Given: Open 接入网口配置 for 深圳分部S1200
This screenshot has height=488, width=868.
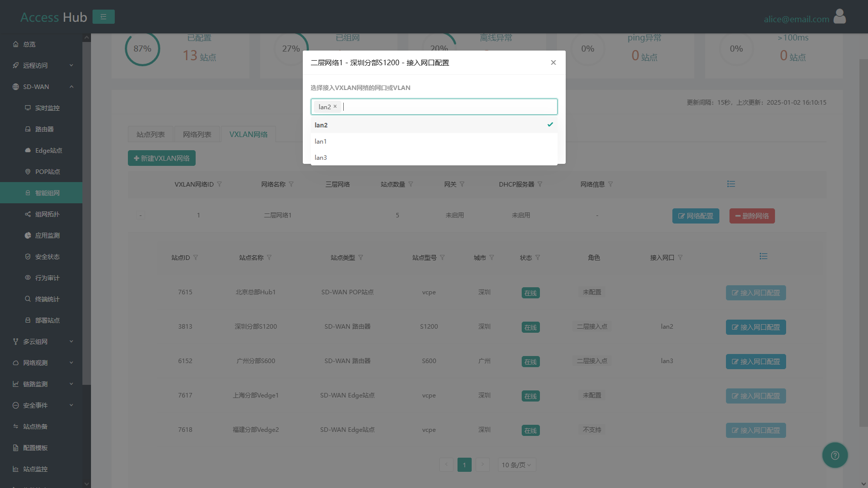Looking at the screenshot, I should (x=756, y=327).
